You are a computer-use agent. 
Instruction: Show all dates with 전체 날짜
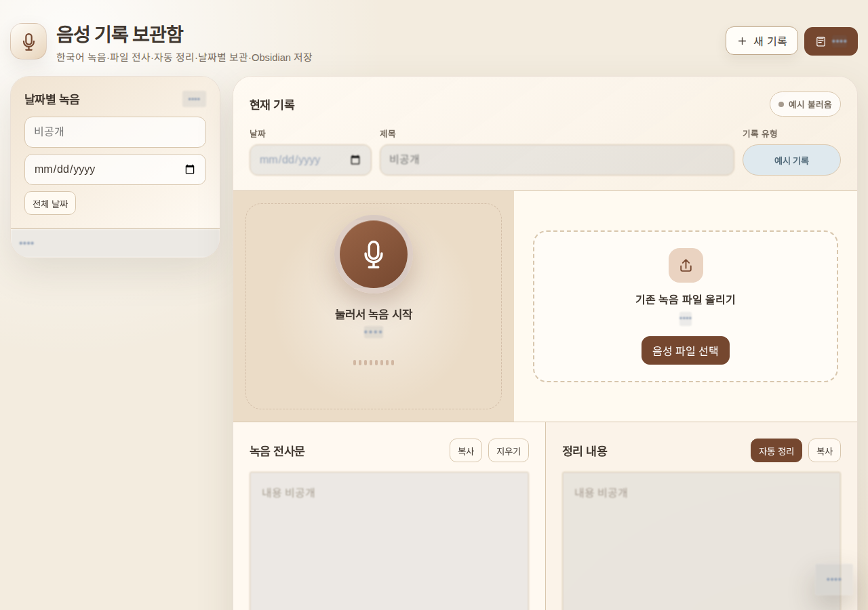(50, 203)
